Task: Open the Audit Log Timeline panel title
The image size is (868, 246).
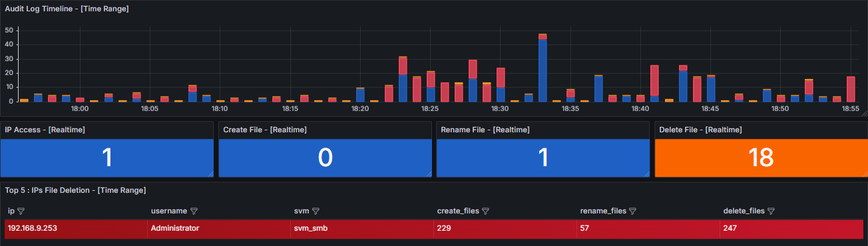Action: [x=67, y=9]
